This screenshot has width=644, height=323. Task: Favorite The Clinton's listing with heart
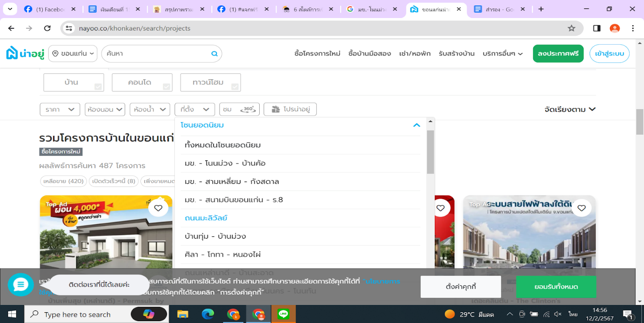(x=581, y=208)
